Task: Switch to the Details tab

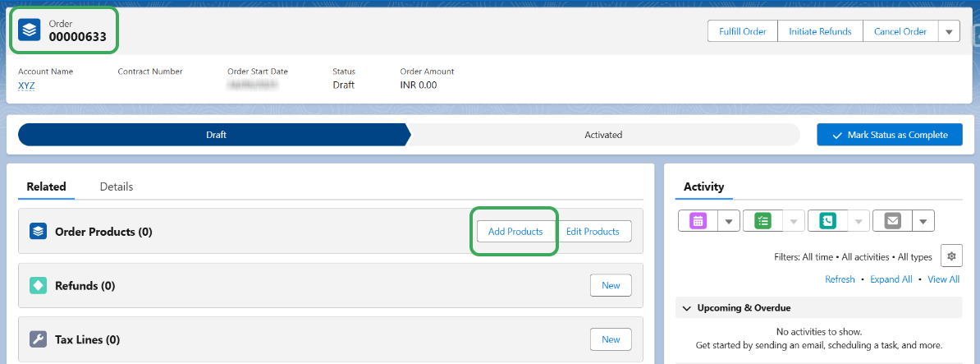Action: (117, 187)
